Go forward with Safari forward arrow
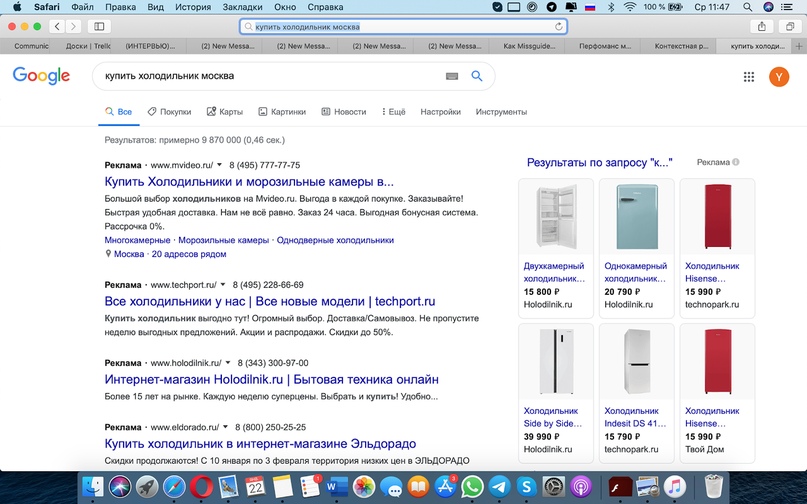 (74, 26)
